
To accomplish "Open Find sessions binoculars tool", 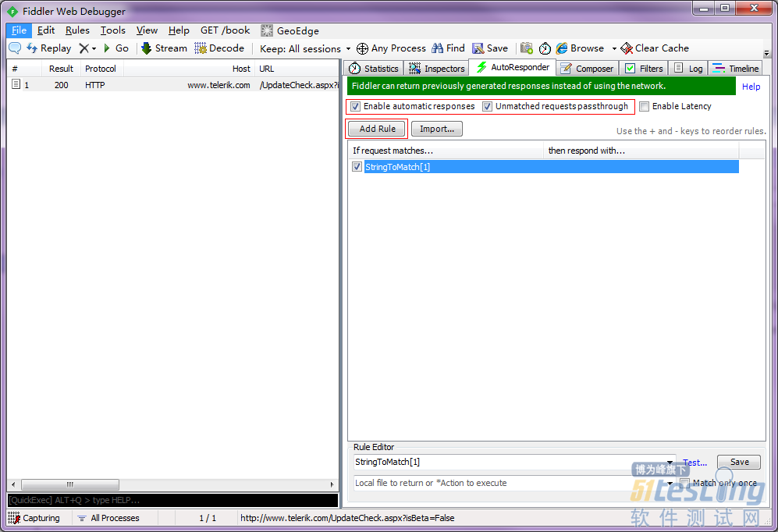I will coord(448,48).
